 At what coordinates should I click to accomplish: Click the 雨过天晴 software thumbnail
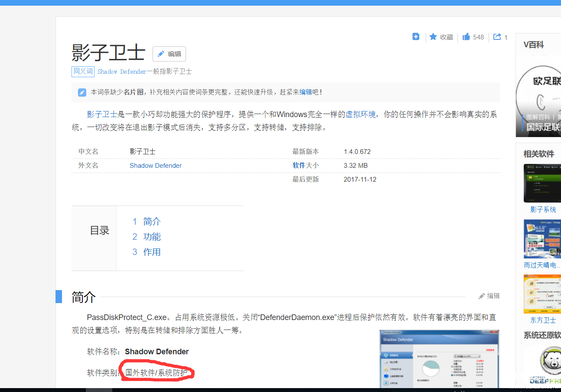click(x=542, y=239)
